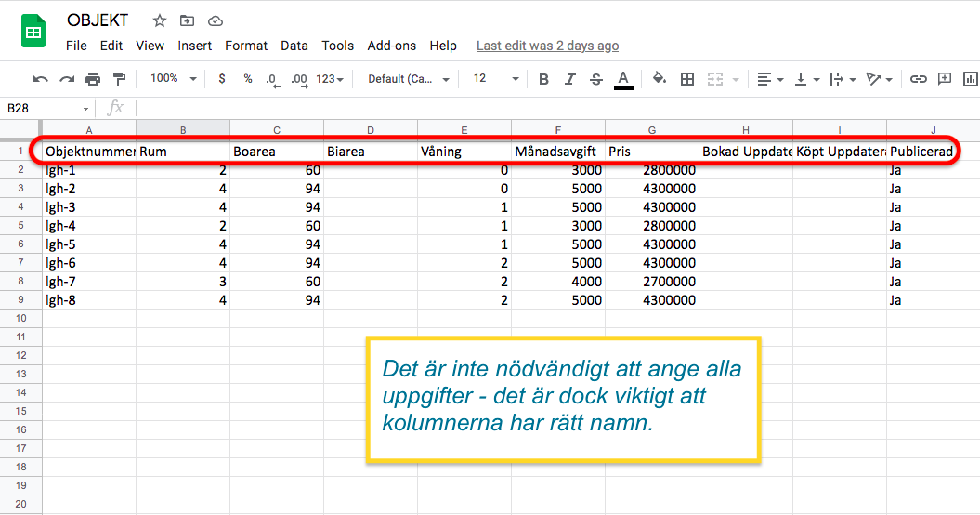Star the OBJEKT document
Image resolution: width=980 pixels, height=515 pixels.
tap(160, 20)
